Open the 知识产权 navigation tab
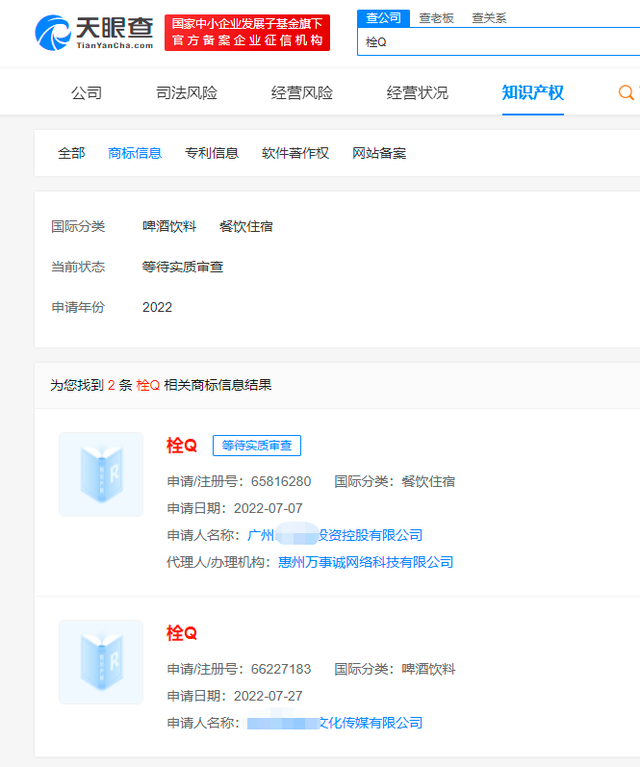 pyautogui.click(x=533, y=92)
